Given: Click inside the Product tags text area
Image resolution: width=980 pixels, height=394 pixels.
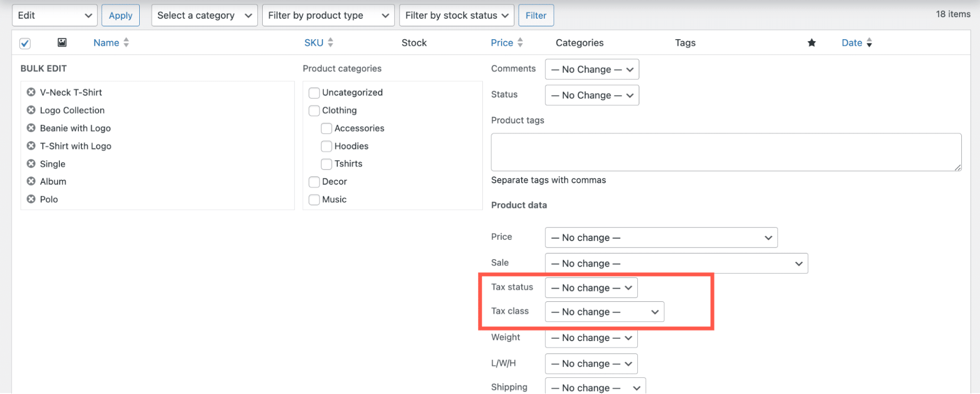Looking at the screenshot, I should point(726,152).
